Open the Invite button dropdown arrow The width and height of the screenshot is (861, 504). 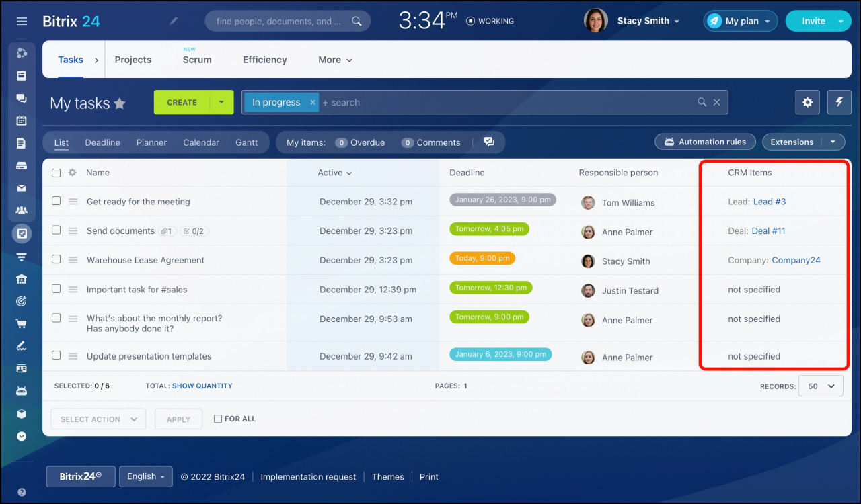(x=841, y=21)
